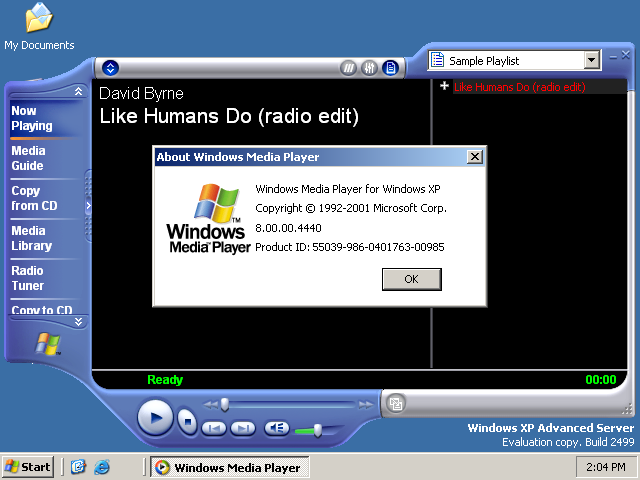Click OK in the About dialog
640x480 pixels.
point(411,279)
